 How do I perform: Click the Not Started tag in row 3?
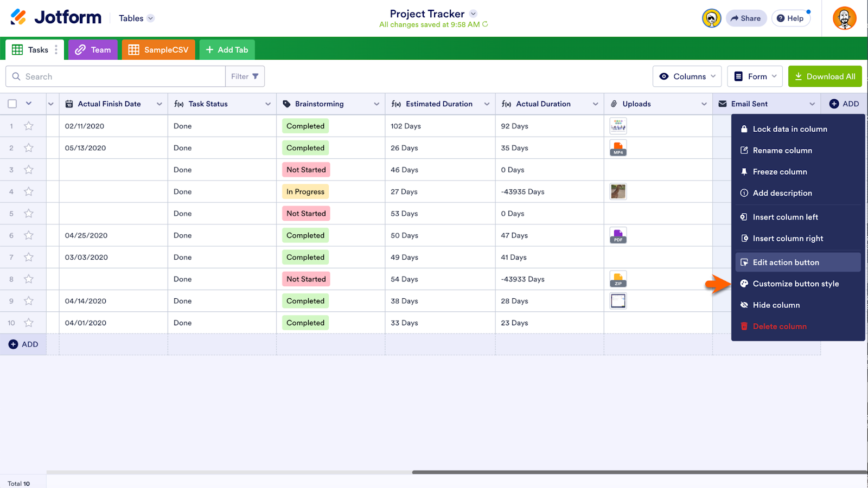pyautogui.click(x=306, y=170)
